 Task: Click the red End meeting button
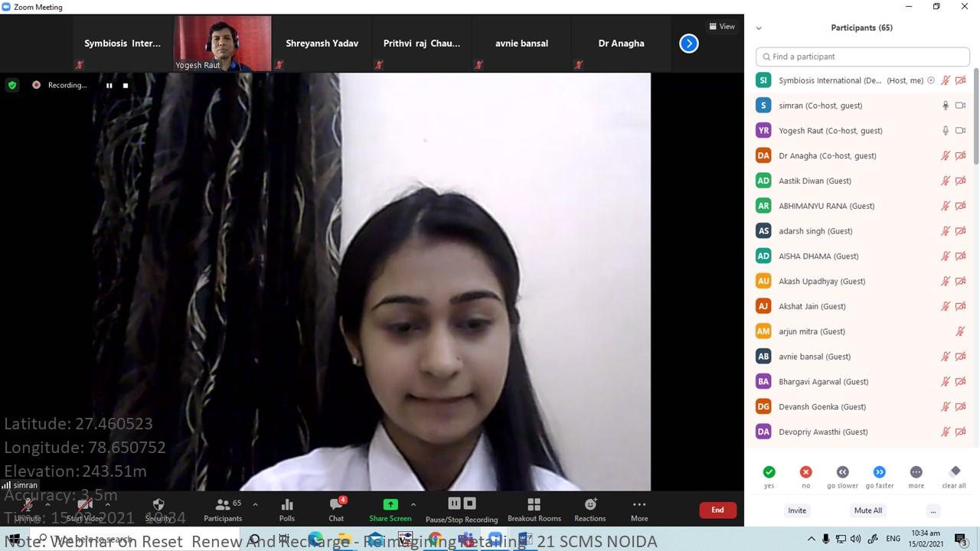[717, 510]
